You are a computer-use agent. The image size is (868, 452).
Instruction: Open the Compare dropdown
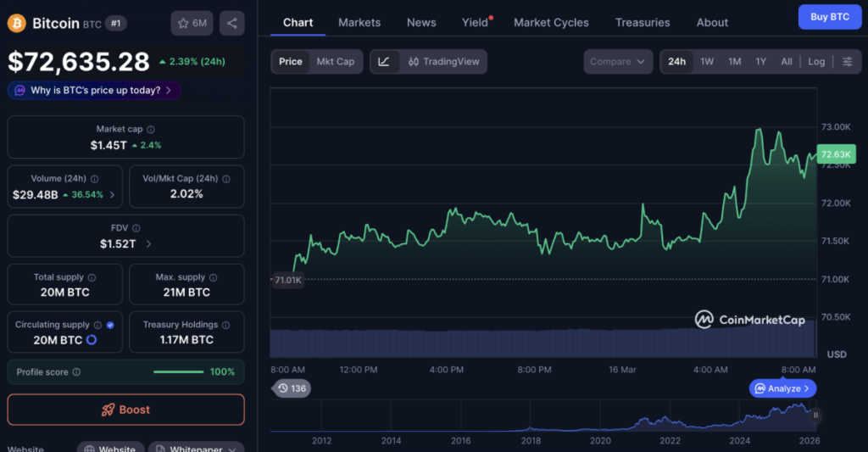pyautogui.click(x=618, y=62)
